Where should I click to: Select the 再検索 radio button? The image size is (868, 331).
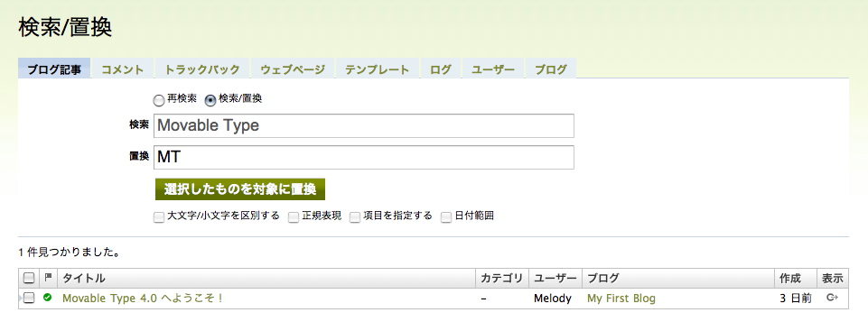pyautogui.click(x=159, y=100)
